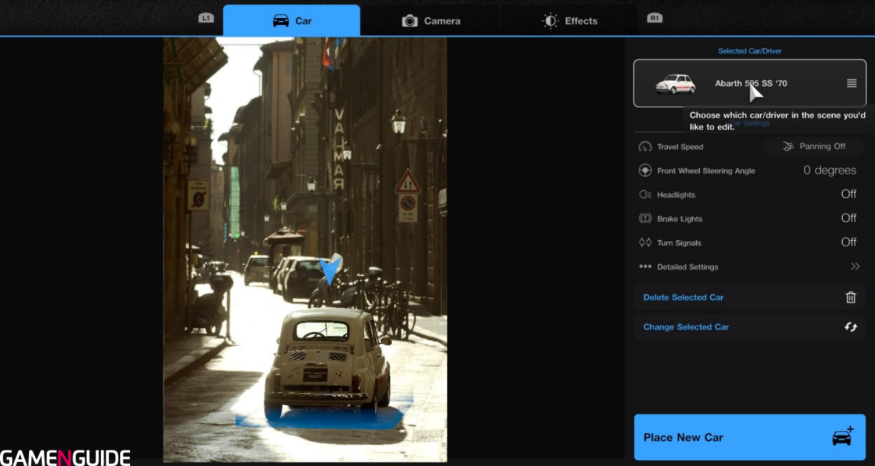Open the selected car list menu icon

[852, 83]
